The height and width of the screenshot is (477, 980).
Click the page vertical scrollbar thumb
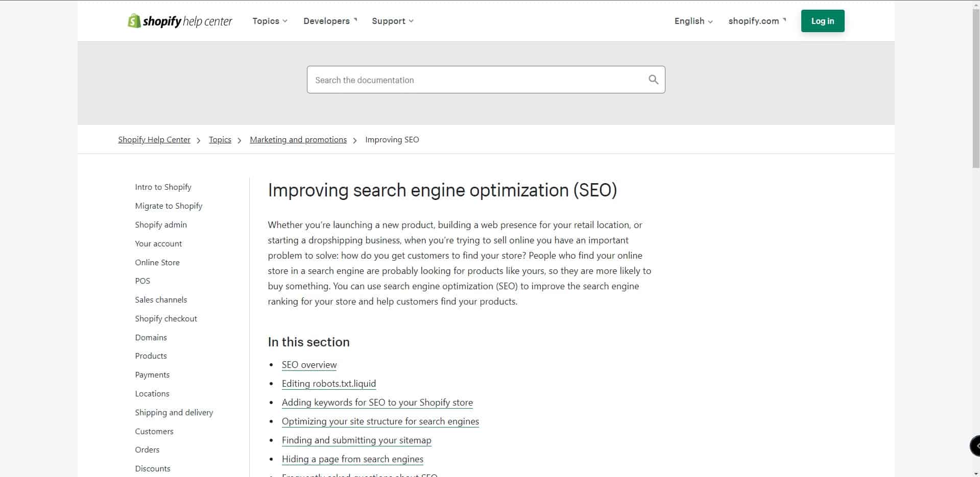pyautogui.click(x=975, y=88)
